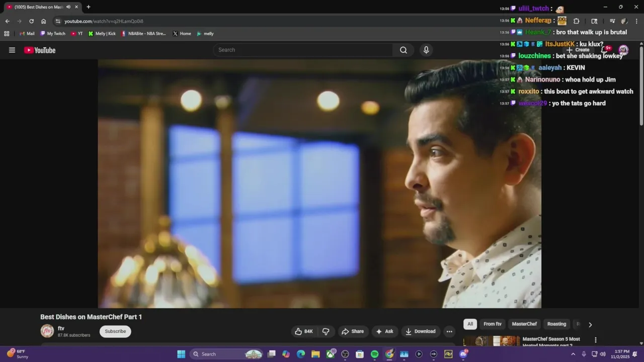Open the ftv channel avatar
The width and height of the screenshot is (644, 362).
47,331
